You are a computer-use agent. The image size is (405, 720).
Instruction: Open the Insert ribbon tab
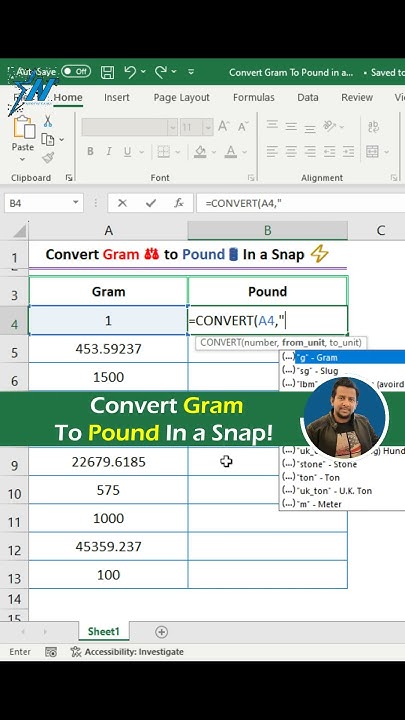pos(117,97)
